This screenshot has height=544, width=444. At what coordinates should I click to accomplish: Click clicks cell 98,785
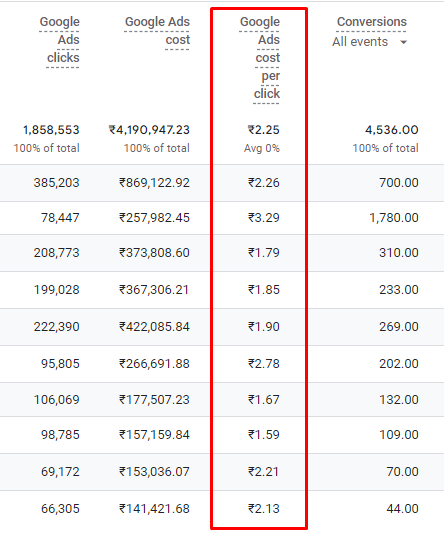click(x=60, y=435)
